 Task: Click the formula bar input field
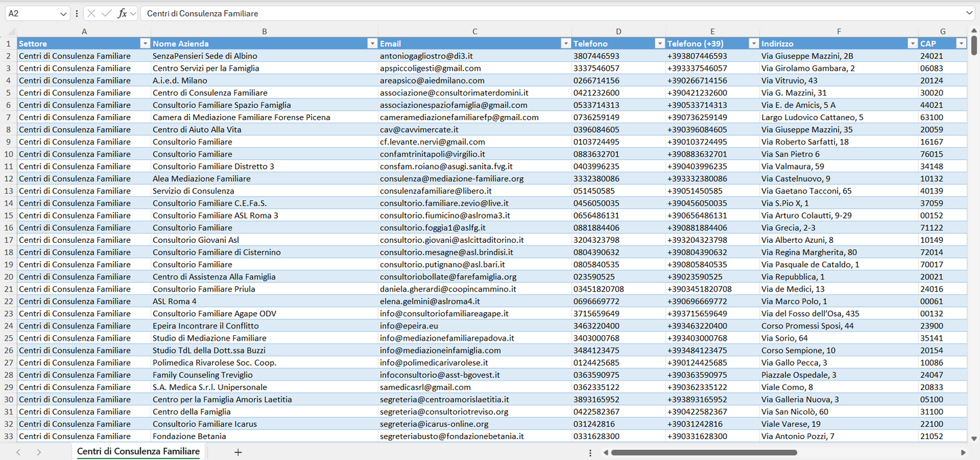coord(543,14)
